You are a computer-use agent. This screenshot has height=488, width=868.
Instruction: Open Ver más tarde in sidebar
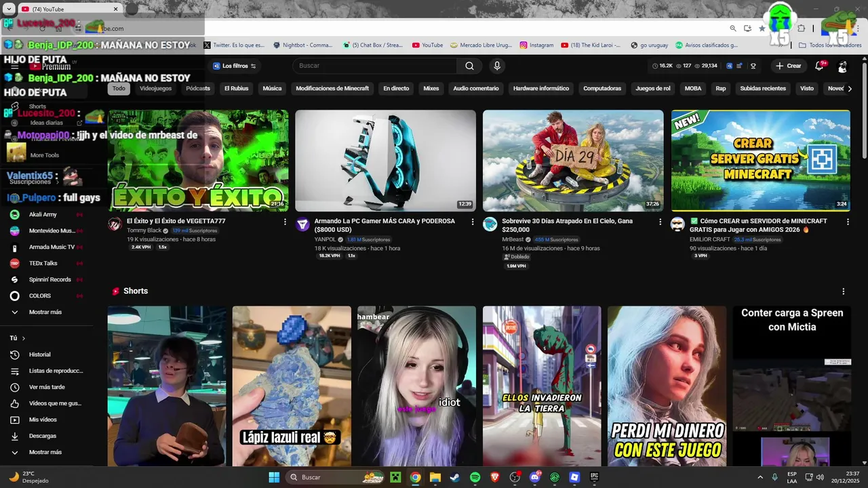(46, 387)
